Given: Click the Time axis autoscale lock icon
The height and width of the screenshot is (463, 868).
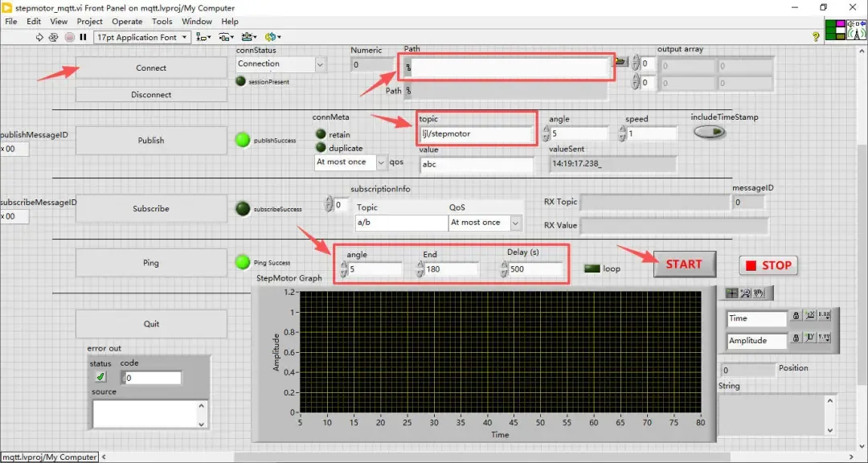Looking at the screenshot, I should (796, 316).
